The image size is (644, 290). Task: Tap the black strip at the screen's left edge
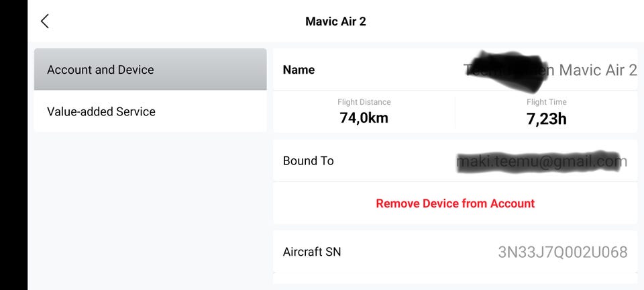pyautogui.click(x=13, y=145)
